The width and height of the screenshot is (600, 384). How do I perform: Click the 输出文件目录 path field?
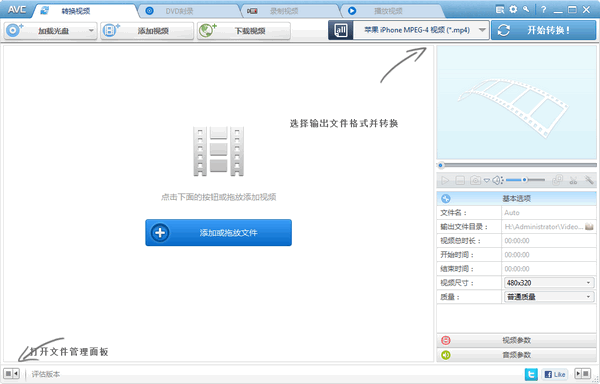point(543,227)
